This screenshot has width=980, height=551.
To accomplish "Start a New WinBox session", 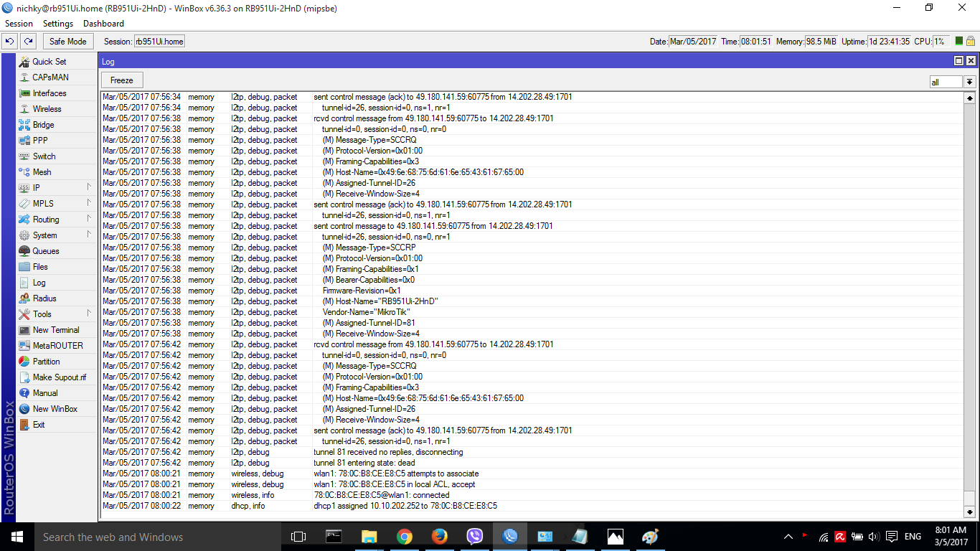I will [55, 409].
